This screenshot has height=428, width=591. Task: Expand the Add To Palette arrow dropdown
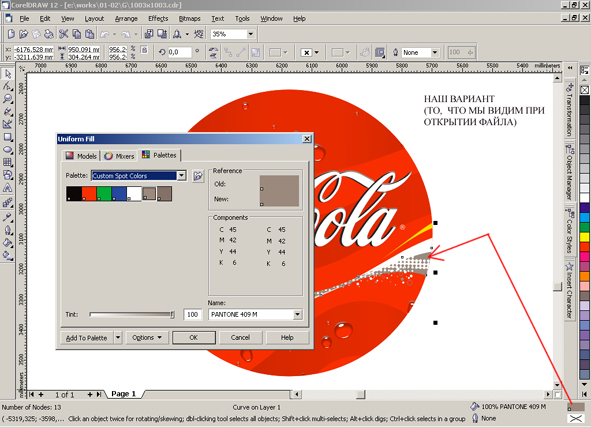(118, 338)
